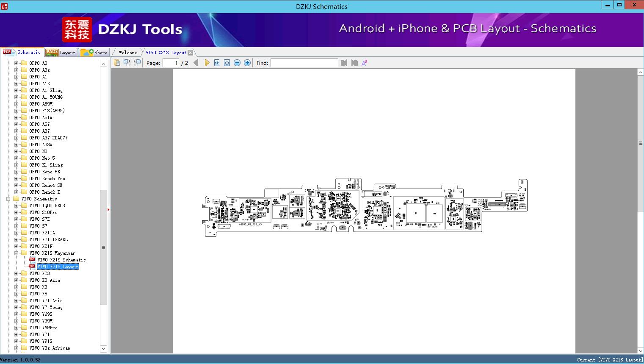Collapse the VIVO X21S Mayanmar folder
This screenshot has height=364, width=644.
[17, 253]
